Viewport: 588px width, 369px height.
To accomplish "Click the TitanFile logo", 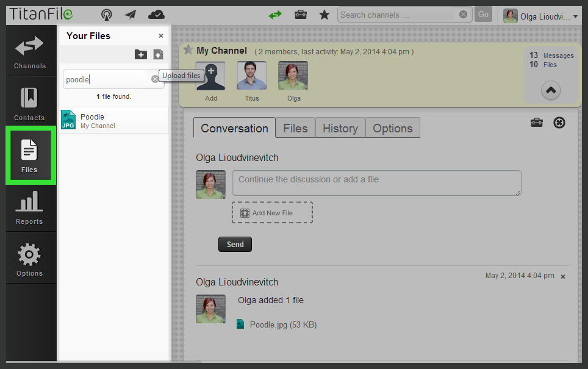I will click(x=41, y=14).
